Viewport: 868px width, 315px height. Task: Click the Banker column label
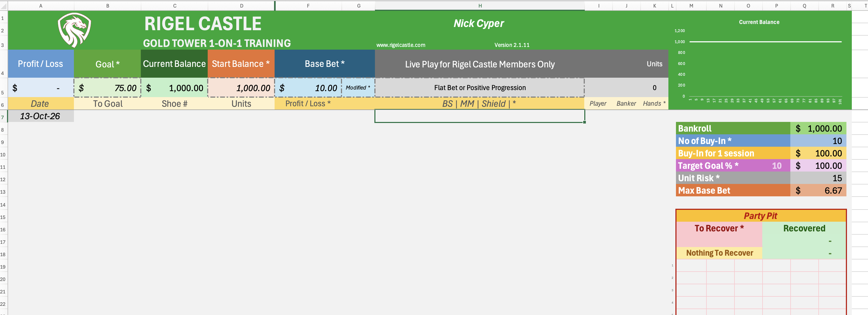626,104
